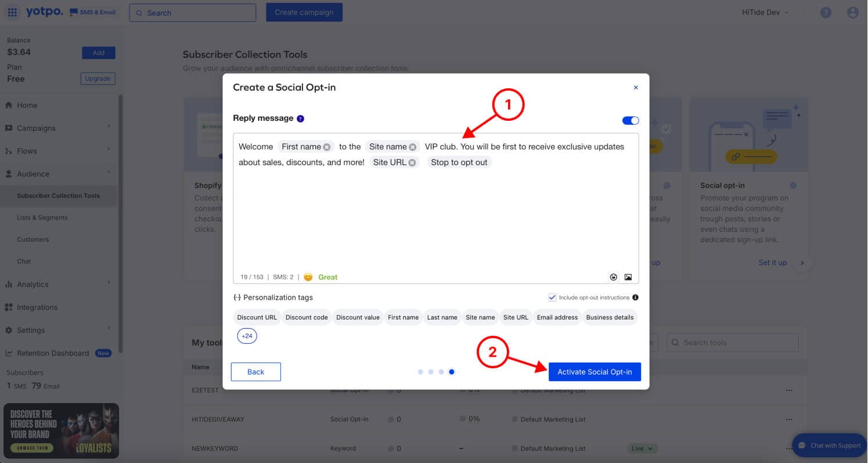Insert the Discount code personalization tag

[307, 317]
